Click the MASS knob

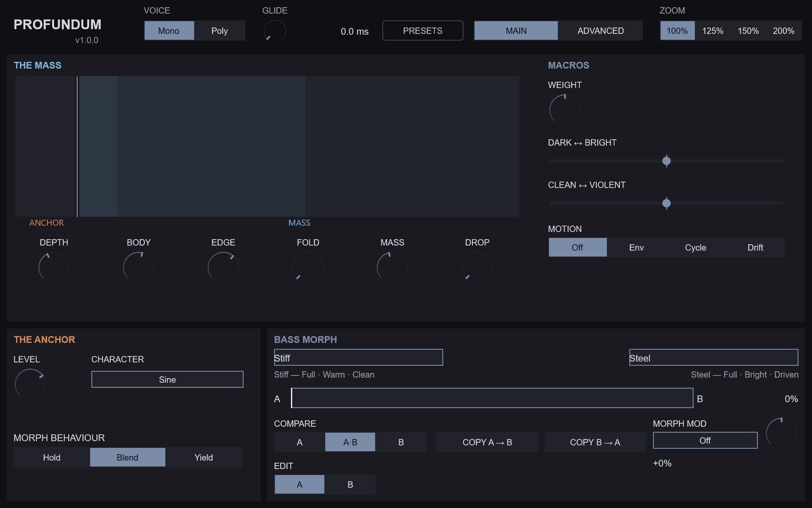click(392, 267)
